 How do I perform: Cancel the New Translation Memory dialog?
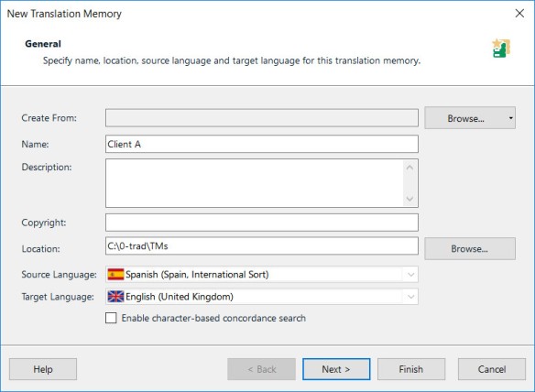(492, 369)
